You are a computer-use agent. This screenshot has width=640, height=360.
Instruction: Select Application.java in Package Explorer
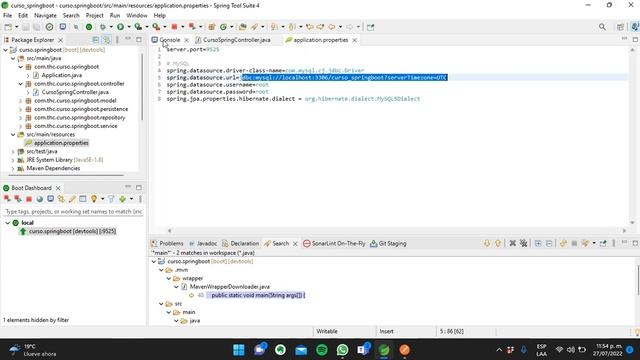coord(62,75)
